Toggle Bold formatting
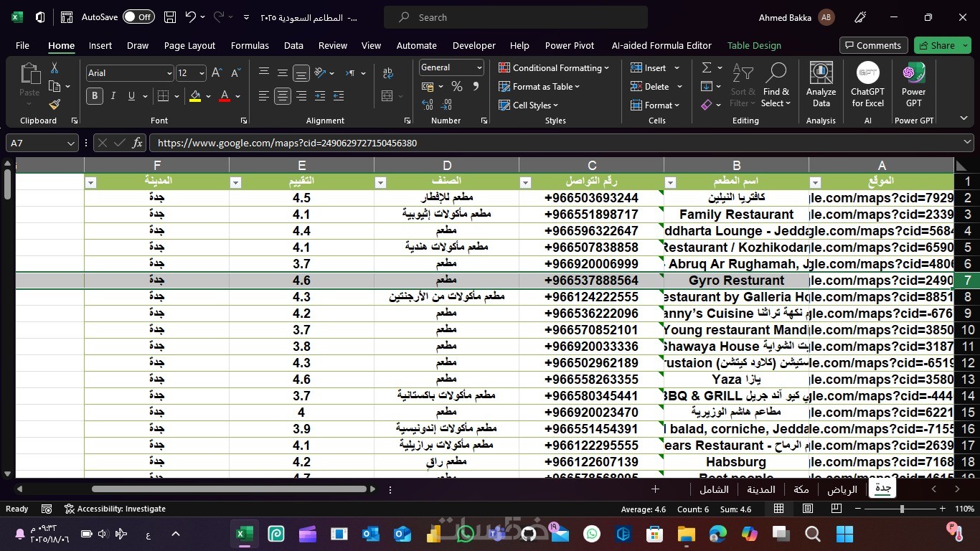 pos(95,96)
